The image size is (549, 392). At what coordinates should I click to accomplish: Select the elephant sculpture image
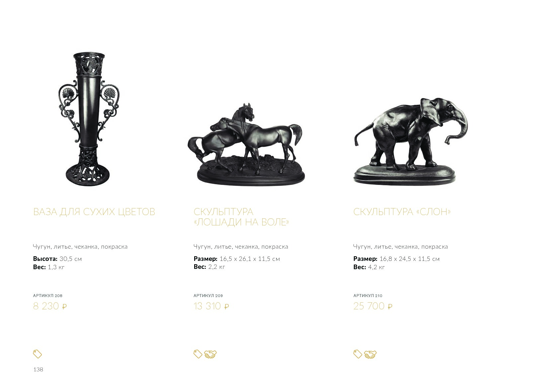(x=412, y=141)
